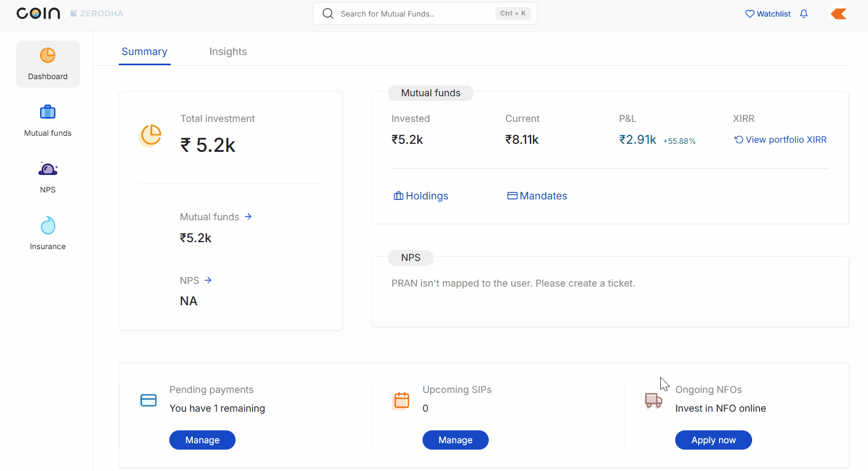Click the notifications bell icon

pyautogui.click(x=803, y=14)
